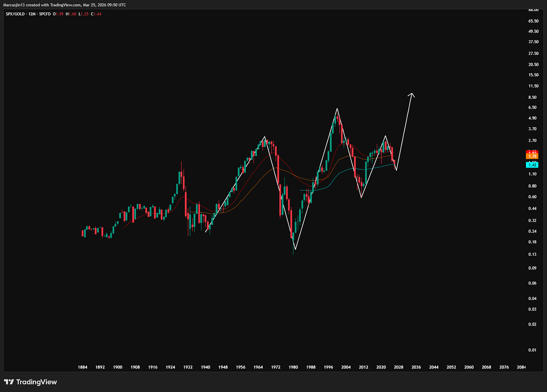Select the high value H1.60
Viewport: 547px width, 392px height.
[71, 14]
